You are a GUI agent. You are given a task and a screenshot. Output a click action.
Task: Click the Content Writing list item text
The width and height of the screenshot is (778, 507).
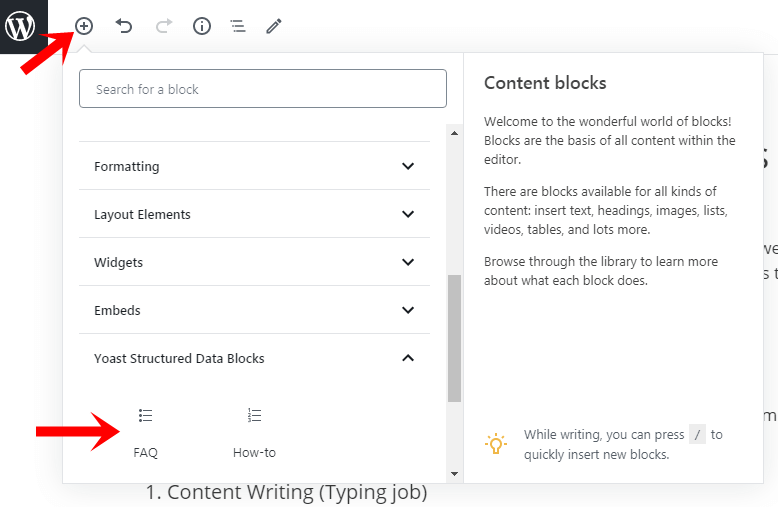(x=296, y=492)
